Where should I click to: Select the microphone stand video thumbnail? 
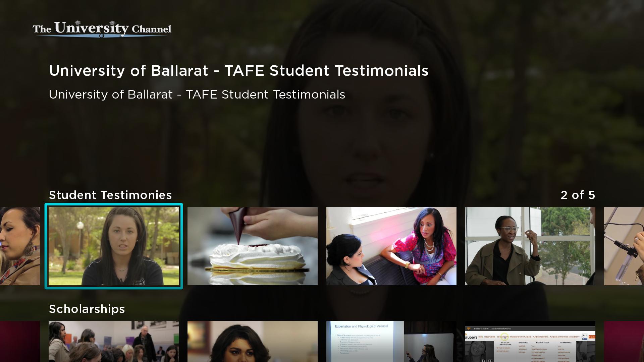(x=624, y=246)
